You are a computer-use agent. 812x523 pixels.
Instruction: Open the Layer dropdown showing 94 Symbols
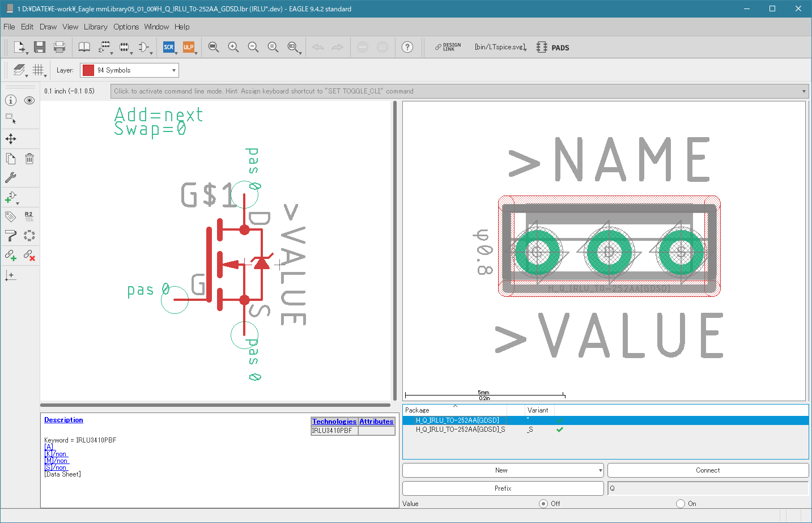[x=129, y=70]
